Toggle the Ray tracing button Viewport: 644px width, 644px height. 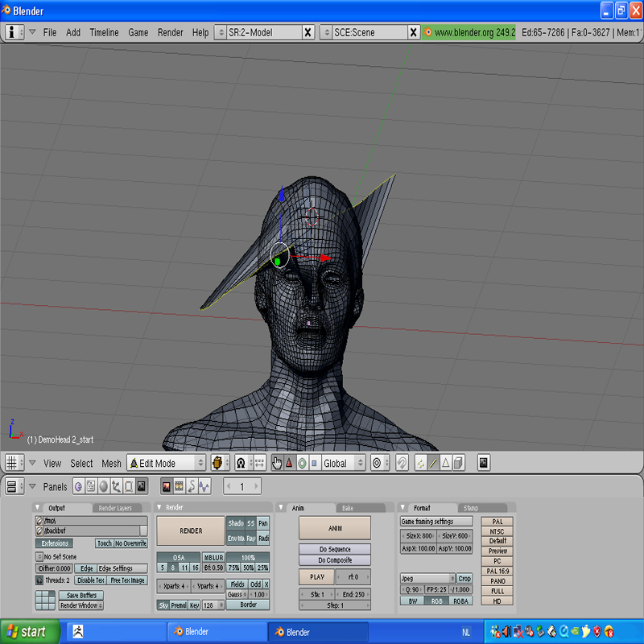[x=251, y=538]
